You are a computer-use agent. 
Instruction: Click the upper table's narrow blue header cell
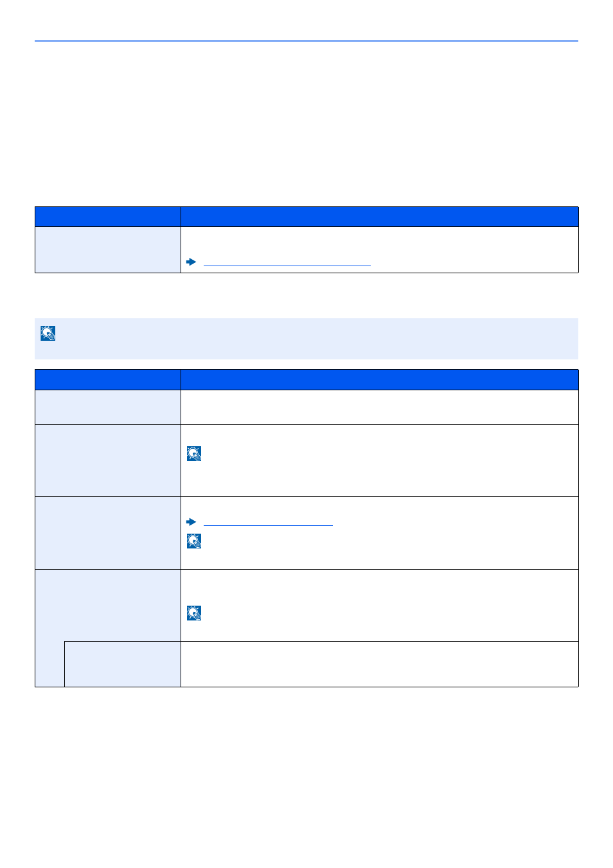click(x=108, y=217)
